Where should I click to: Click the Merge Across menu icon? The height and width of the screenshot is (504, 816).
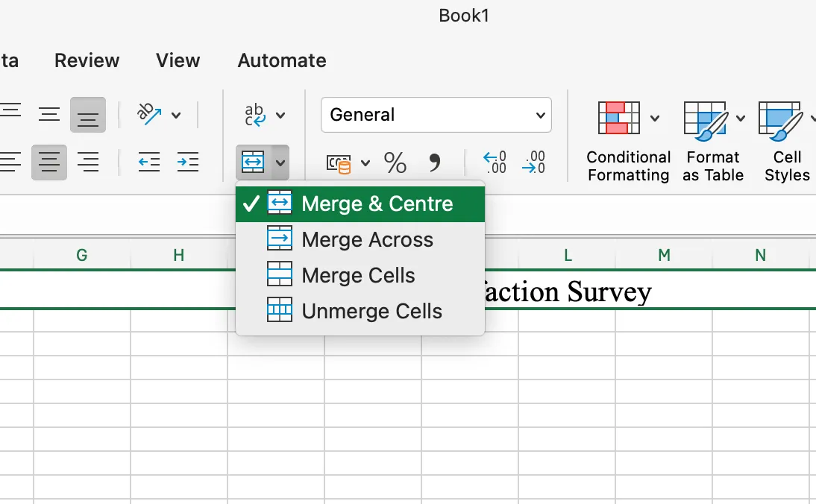point(280,239)
